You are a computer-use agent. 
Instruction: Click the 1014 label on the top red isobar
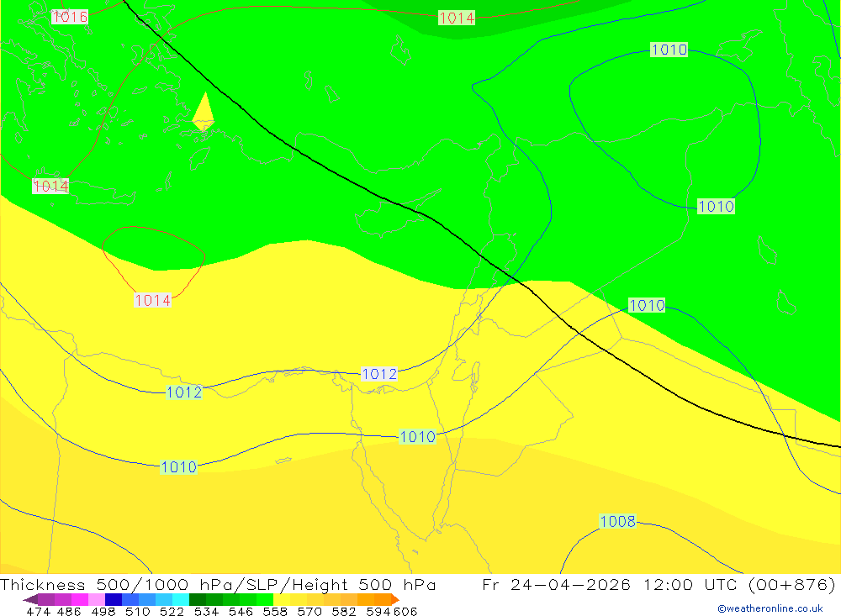(457, 18)
